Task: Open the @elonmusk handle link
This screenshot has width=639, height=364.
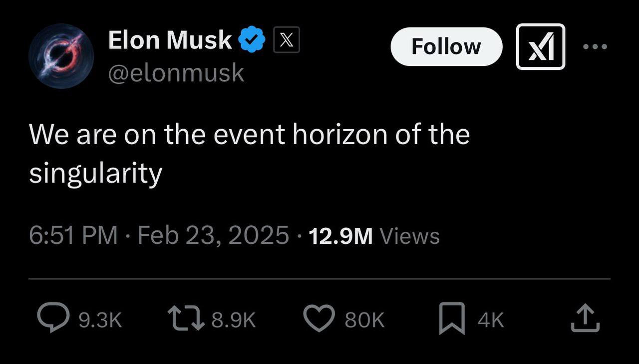Action: point(176,73)
